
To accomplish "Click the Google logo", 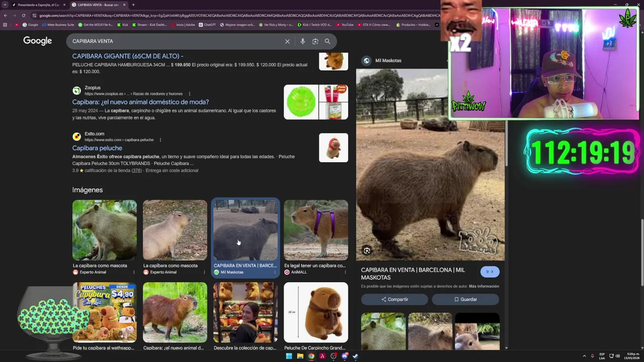I will pos(38,41).
